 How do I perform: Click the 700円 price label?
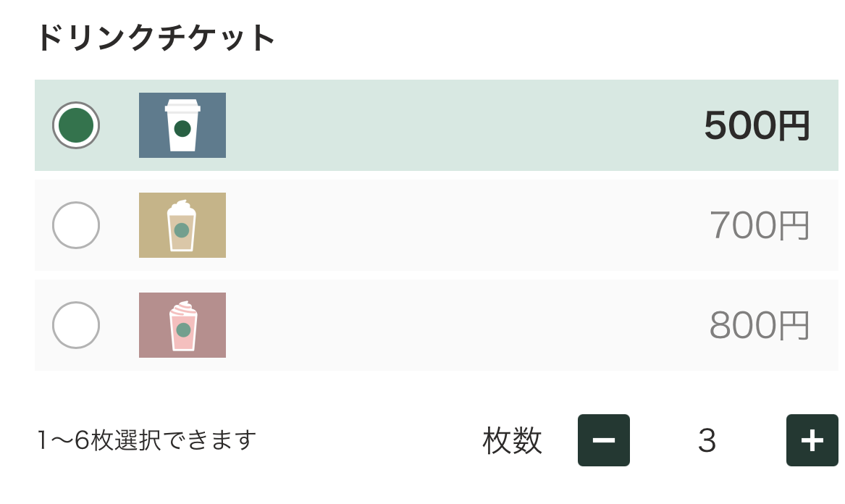click(759, 226)
